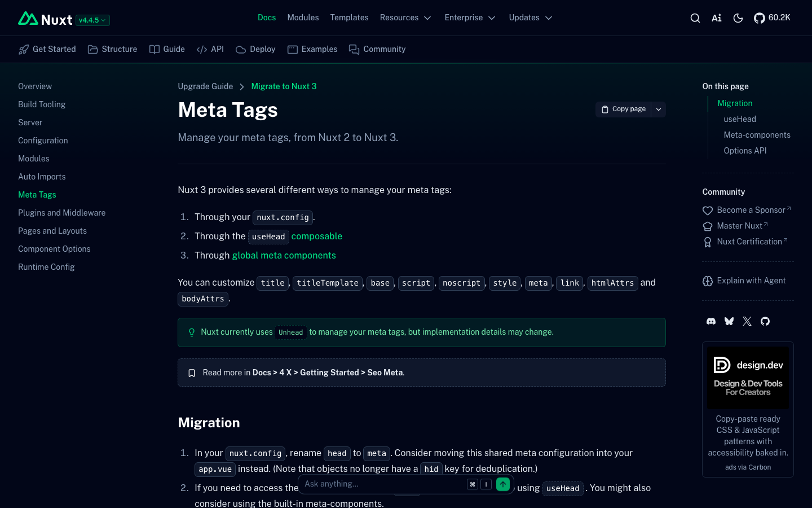Follow the useHead composable link
Image resolution: width=812 pixels, height=508 pixels.
[295, 237]
